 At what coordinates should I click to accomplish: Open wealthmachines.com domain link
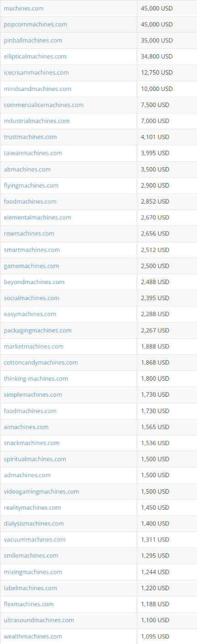click(x=33, y=636)
